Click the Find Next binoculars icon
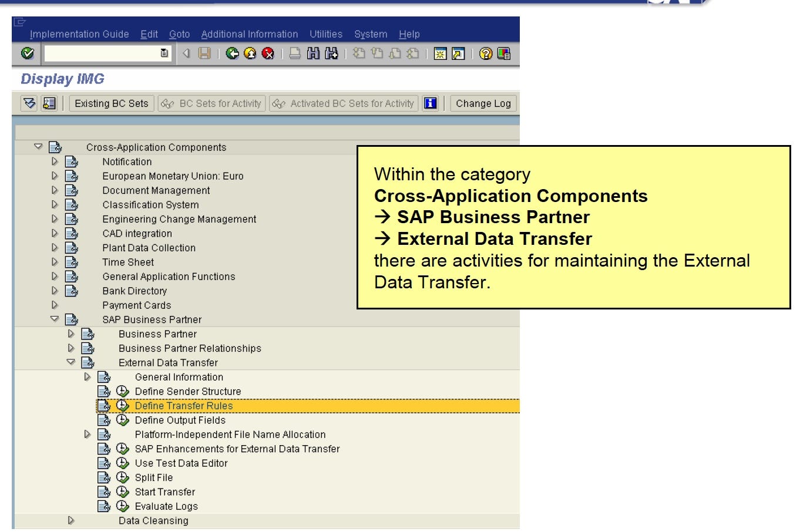 click(x=331, y=53)
